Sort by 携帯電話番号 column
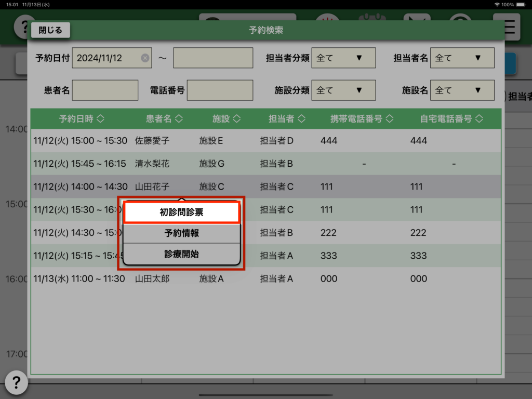The image size is (532, 399). (x=362, y=119)
